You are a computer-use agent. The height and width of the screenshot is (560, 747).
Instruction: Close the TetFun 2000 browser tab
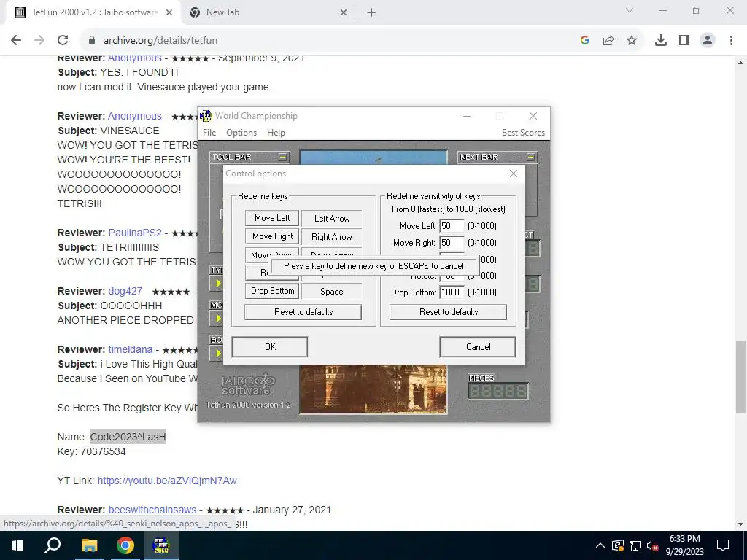pyautogui.click(x=169, y=13)
